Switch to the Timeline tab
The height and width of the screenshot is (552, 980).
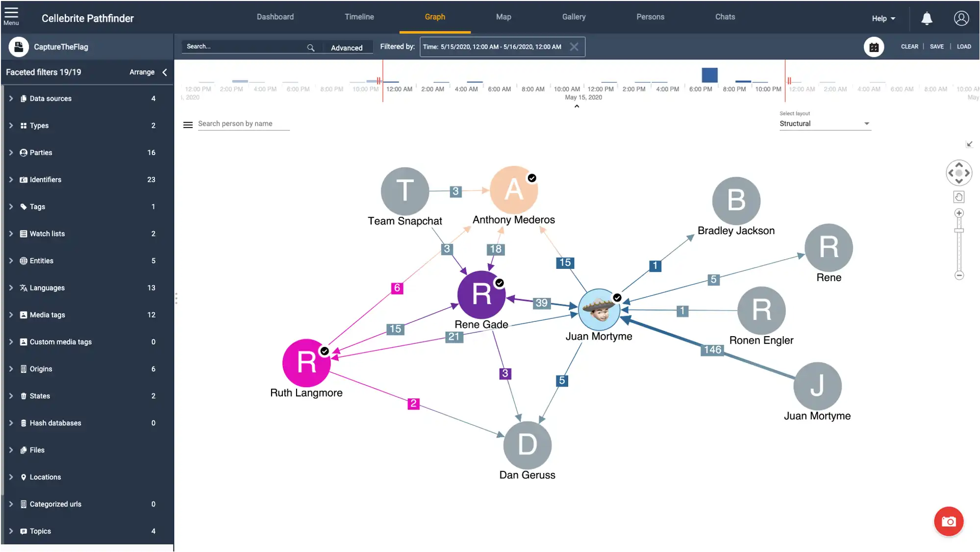[x=359, y=17]
